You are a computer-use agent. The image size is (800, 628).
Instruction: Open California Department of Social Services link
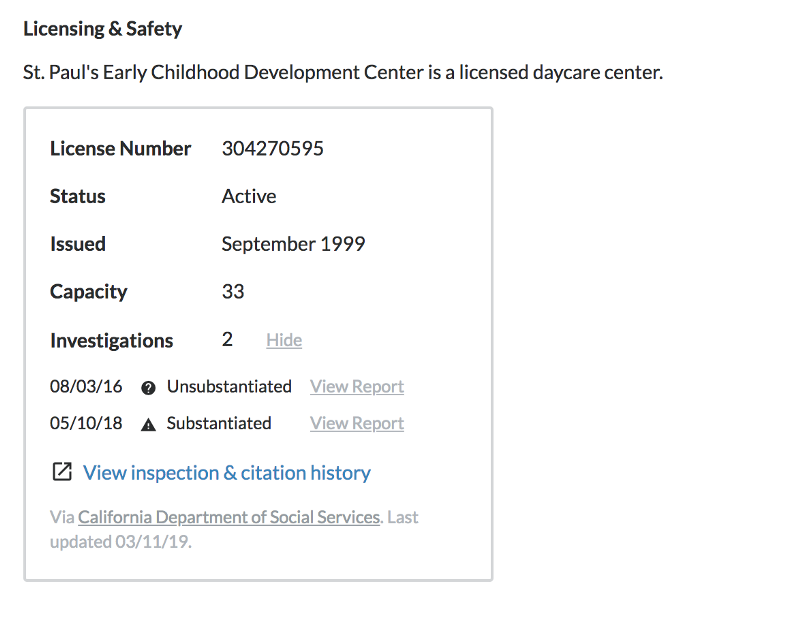point(229,517)
